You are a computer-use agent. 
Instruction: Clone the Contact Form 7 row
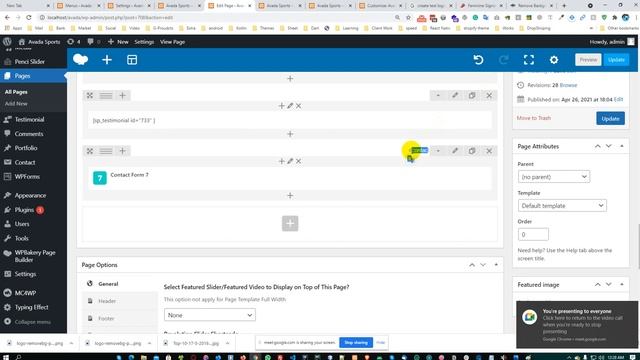click(472, 151)
